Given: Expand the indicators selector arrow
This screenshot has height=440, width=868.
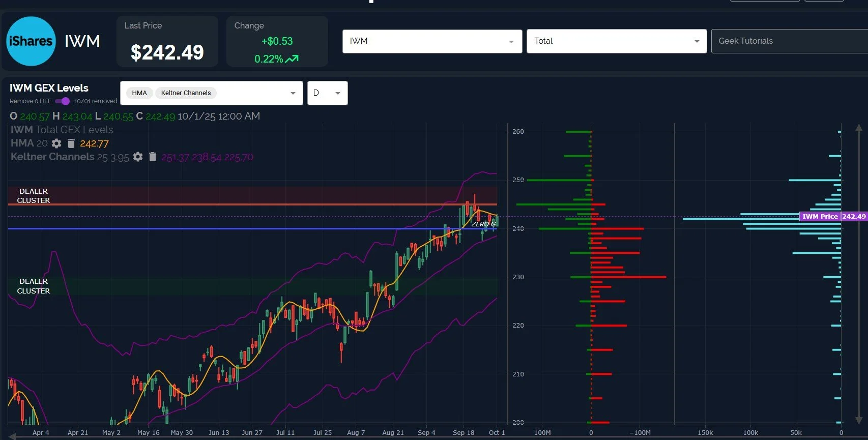Looking at the screenshot, I should [293, 93].
